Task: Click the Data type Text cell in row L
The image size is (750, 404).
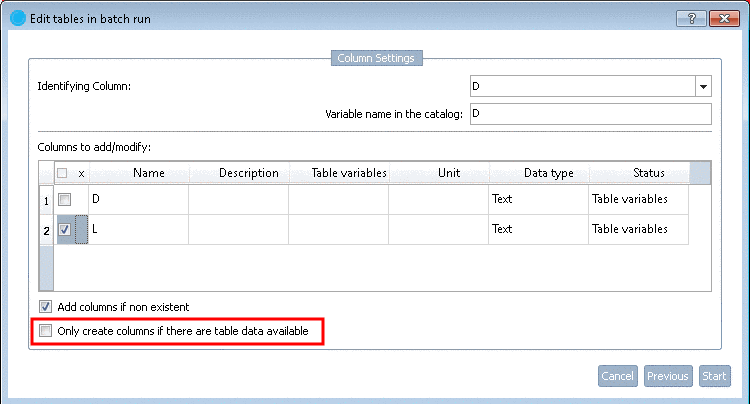Action: (x=538, y=229)
